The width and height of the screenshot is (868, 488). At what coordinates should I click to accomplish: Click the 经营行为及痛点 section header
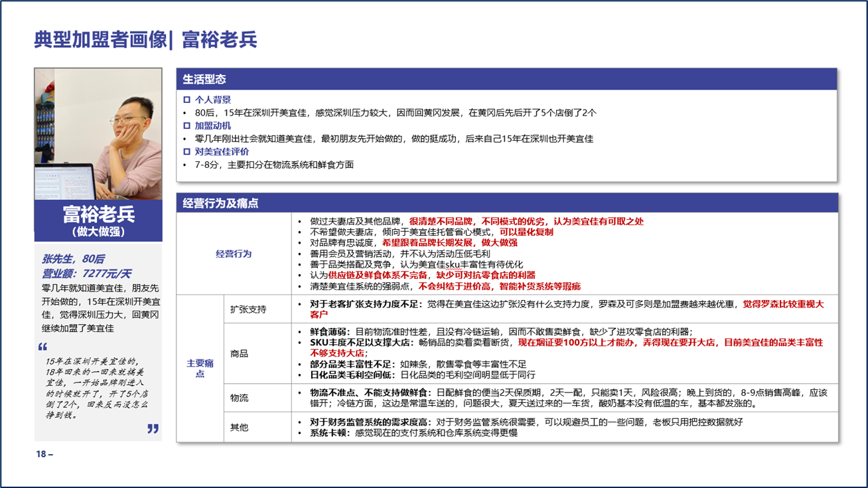pos(506,203)
